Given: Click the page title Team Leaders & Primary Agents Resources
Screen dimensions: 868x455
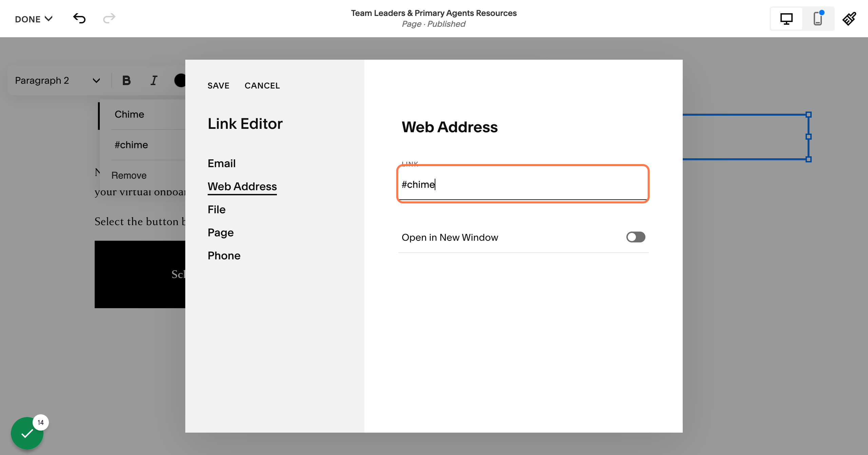Looking at the screenshot, I should 434,13.
